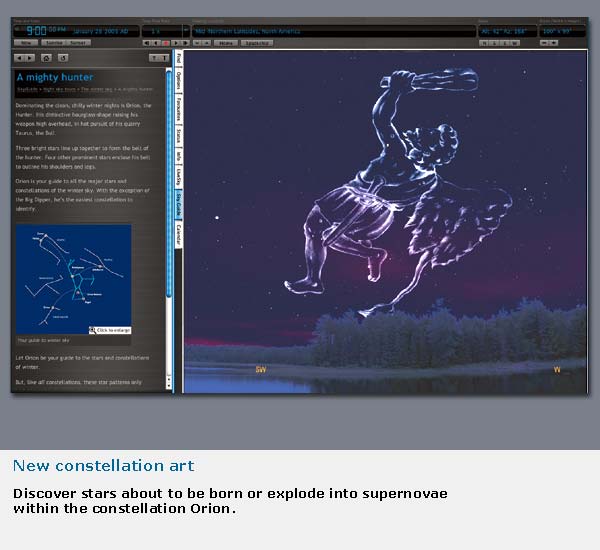Open the Find side tab
600x550 pixels.
(x=178, y=59)
